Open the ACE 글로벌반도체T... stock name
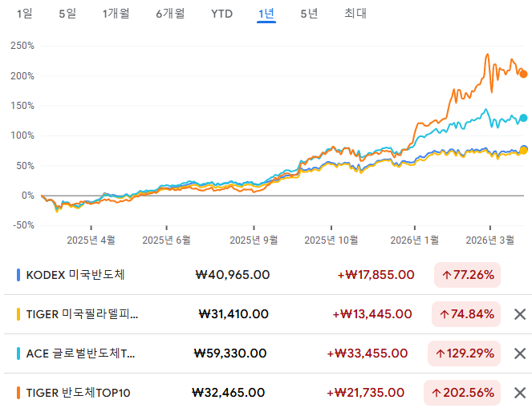Screen dimensions: 532x408 [x=81, y=353]
